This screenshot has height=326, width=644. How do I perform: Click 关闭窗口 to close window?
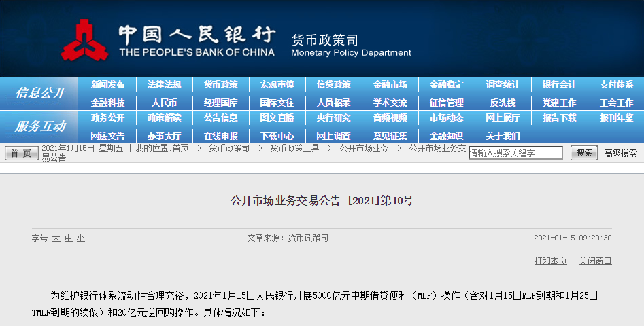click(x=595, y=261)
